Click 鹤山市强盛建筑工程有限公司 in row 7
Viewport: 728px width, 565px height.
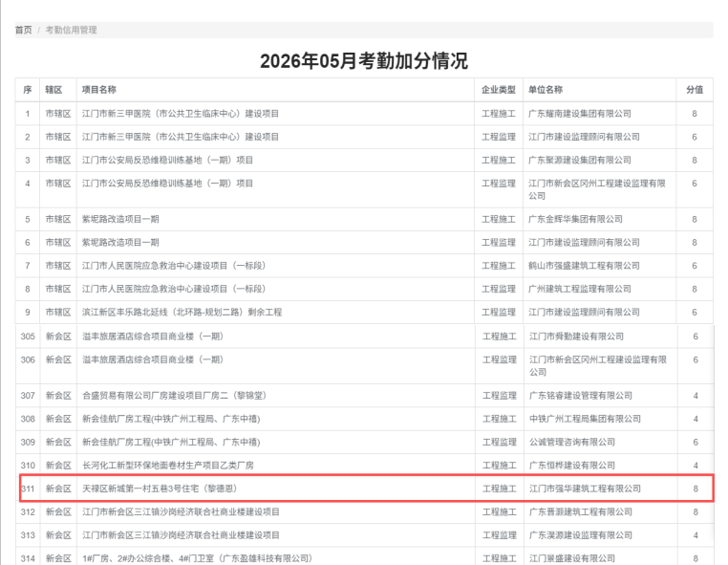584,266
